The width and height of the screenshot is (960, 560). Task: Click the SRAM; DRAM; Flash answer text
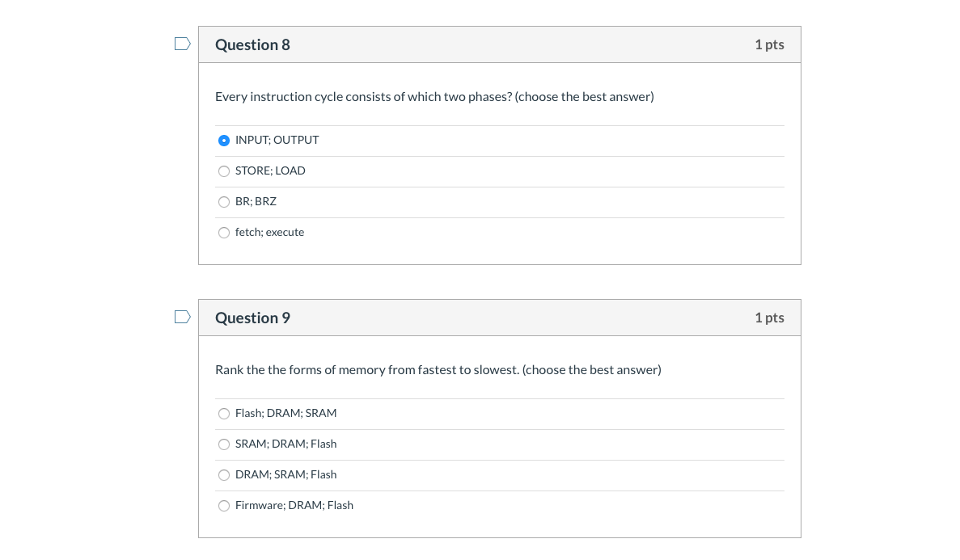[285, 444]
